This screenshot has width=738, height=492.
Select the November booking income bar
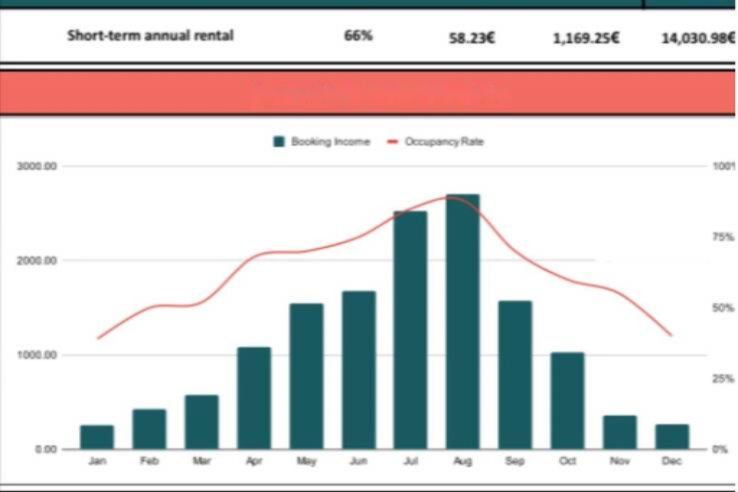(620, 432)
